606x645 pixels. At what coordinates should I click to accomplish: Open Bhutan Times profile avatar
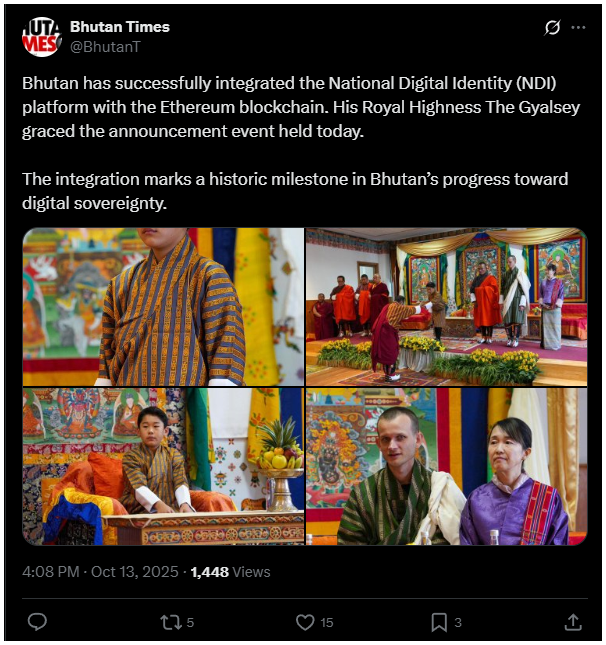(41, 36)
